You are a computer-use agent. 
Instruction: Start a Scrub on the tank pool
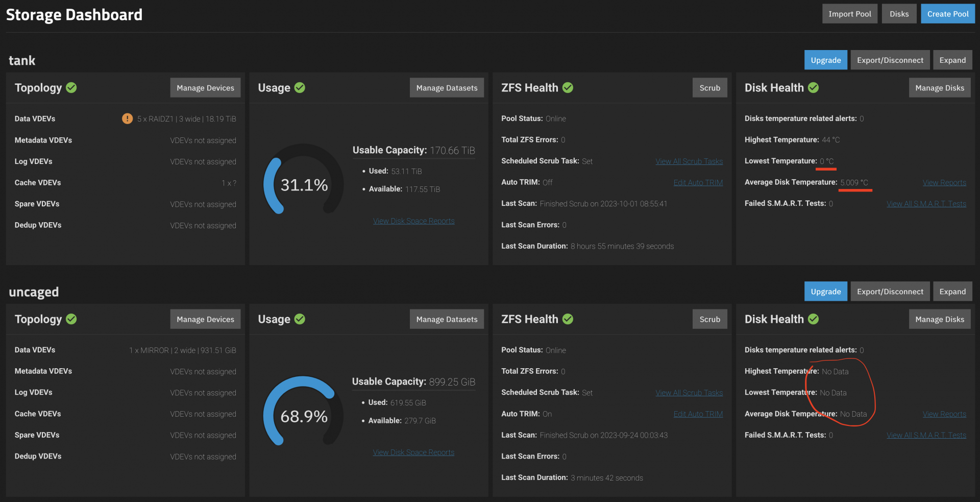click(709, 88)
